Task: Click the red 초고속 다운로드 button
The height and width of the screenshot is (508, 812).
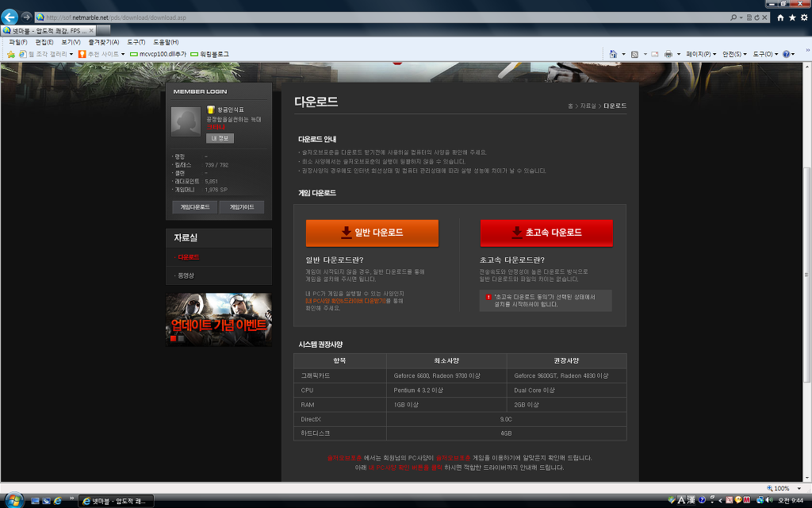Action: pyautogui.click(x=546, y=233)
